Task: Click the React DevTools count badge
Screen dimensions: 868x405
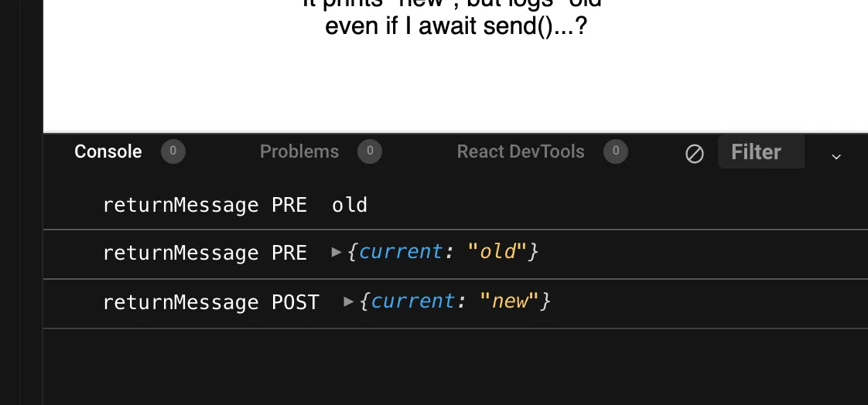Action: coord(616,151)
